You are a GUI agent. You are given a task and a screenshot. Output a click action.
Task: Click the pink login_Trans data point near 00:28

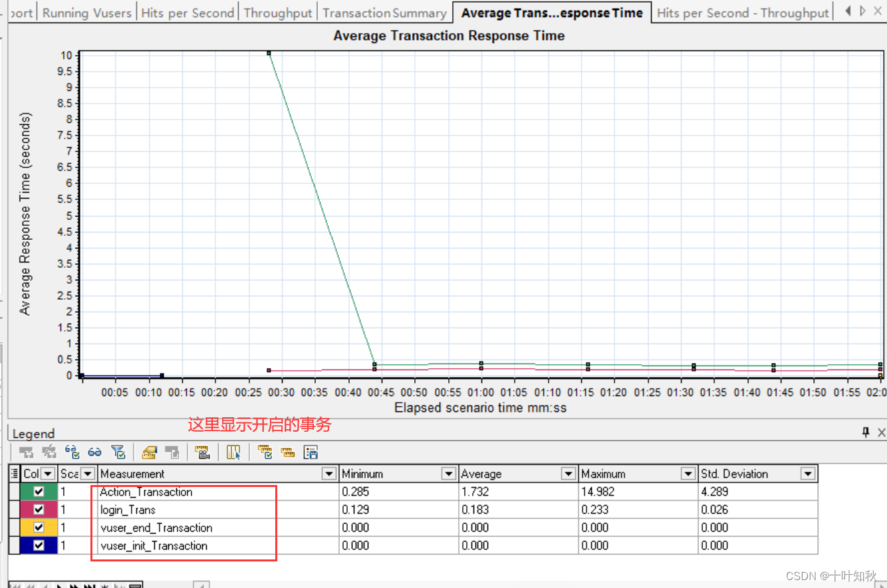coord(269,370)
